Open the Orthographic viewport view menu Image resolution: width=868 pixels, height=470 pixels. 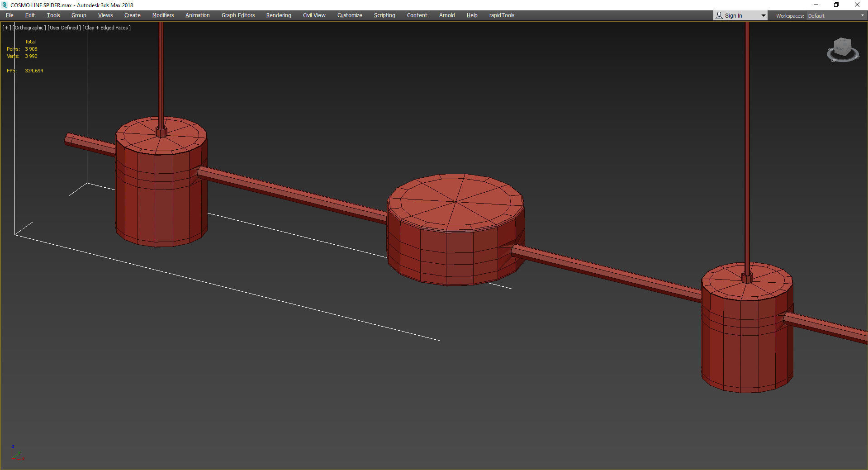tap(29, 28)
